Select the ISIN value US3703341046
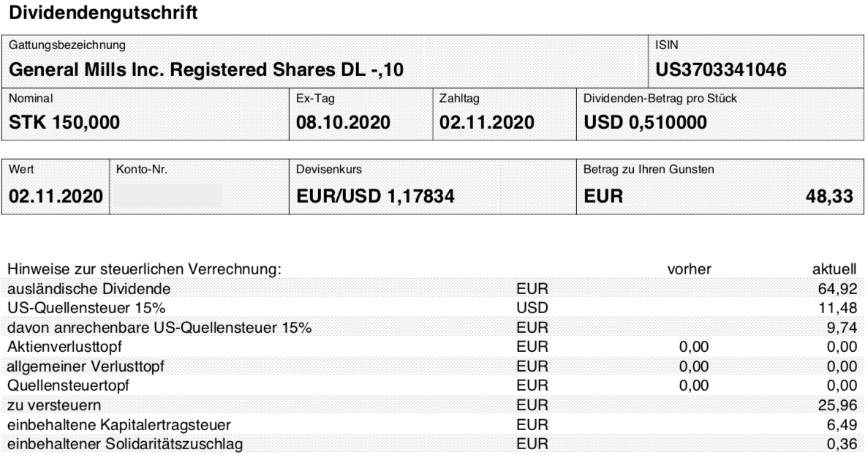The height and width of the screenshot is (455, 868). click(x=721, y=69)
